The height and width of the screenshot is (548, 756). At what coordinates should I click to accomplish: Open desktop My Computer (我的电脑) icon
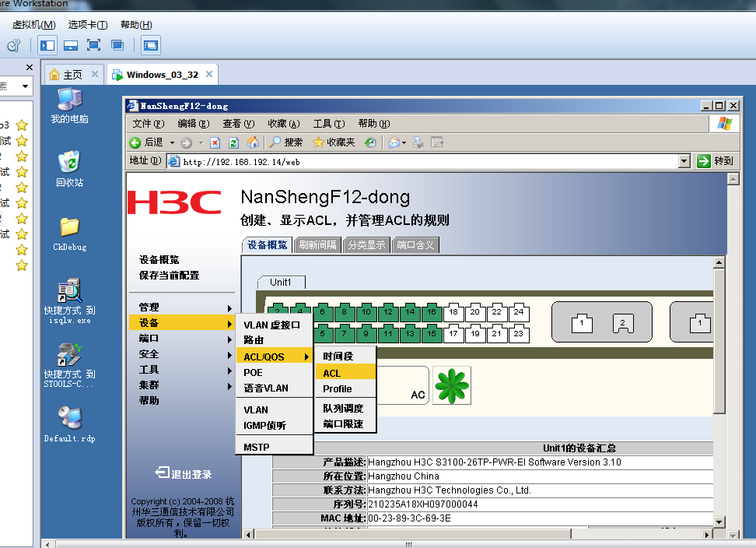70,100
